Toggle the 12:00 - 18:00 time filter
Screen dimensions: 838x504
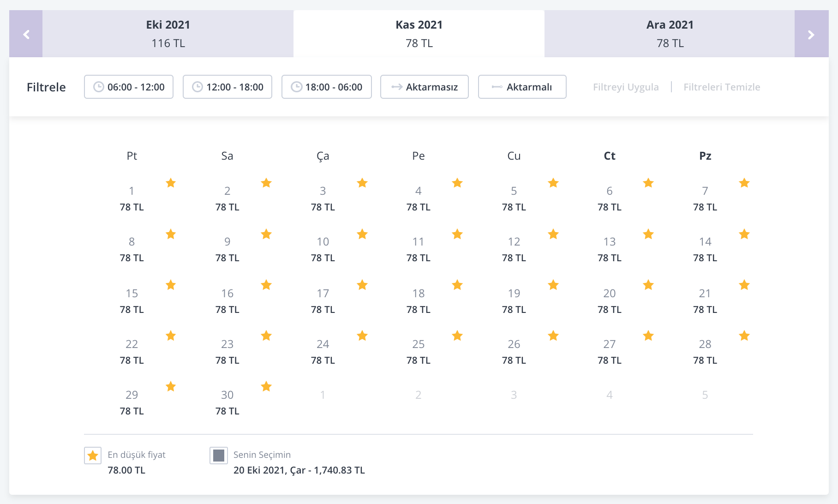(x=227, y=87)
